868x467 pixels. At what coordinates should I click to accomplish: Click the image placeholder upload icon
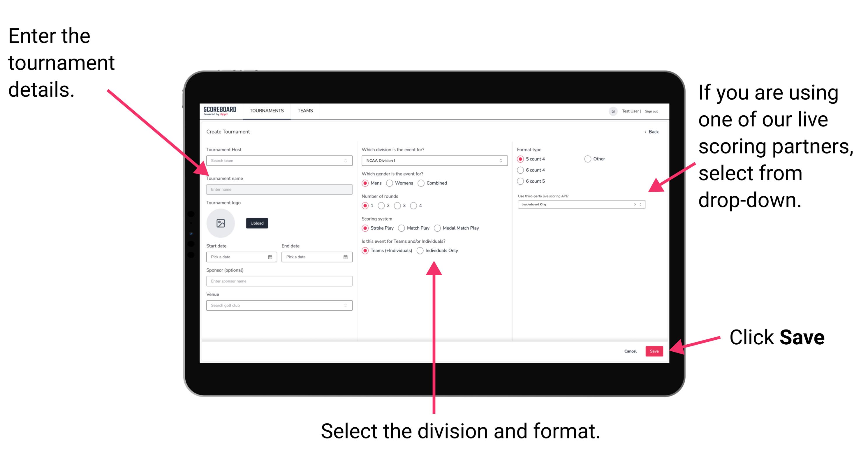[x=220, y=223]
